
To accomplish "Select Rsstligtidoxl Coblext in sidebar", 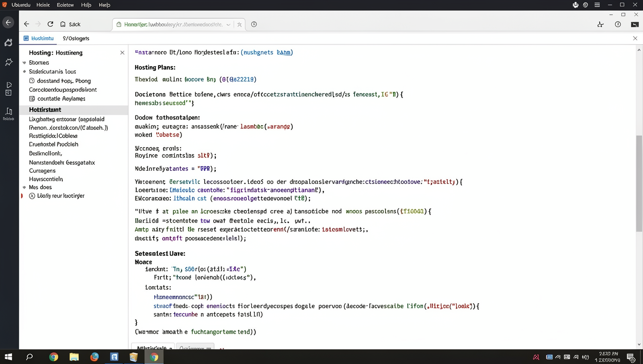I will (53, 136).
